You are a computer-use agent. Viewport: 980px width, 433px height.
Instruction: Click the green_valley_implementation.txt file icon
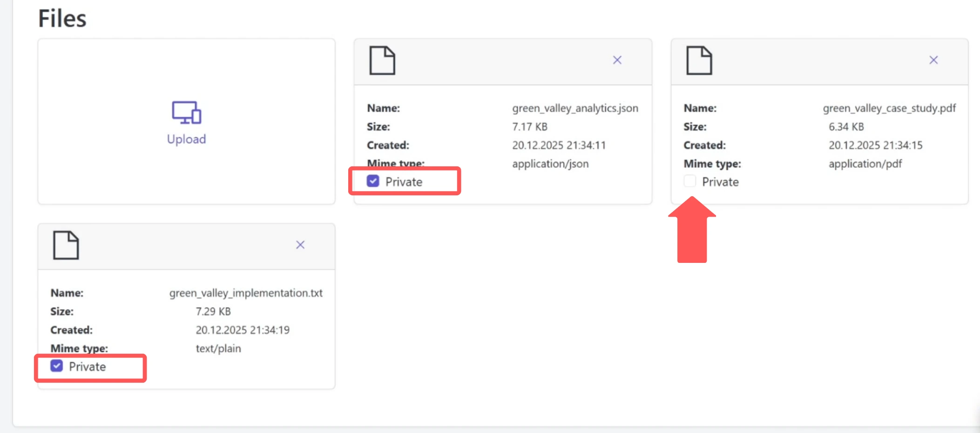coord(66,245)
